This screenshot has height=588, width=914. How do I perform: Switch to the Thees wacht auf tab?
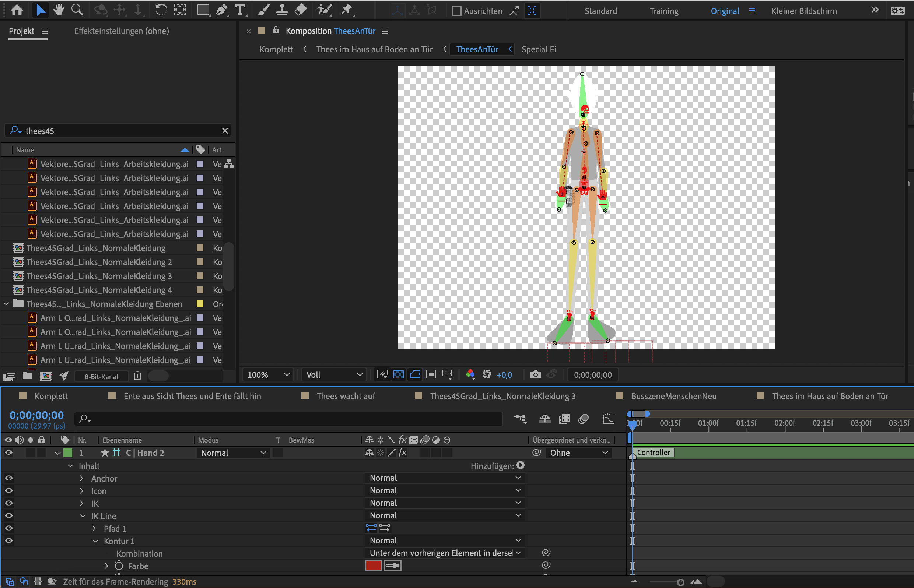345,396
